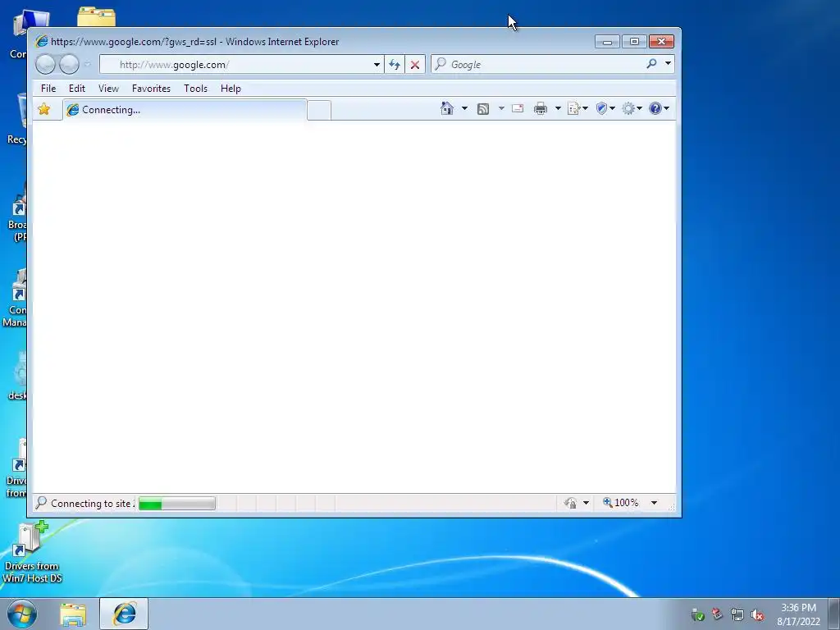Click the Internet Explorer title bar icon
The width and height of the screenshot is (840, 630).
pyautogui.click(x=41, y=41)
